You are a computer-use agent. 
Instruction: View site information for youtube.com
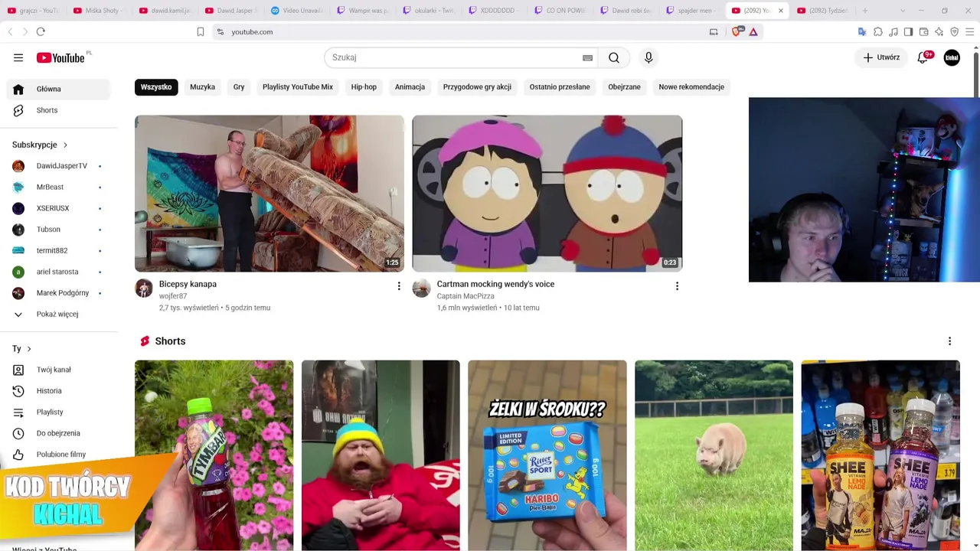click(x=220, y=31)
